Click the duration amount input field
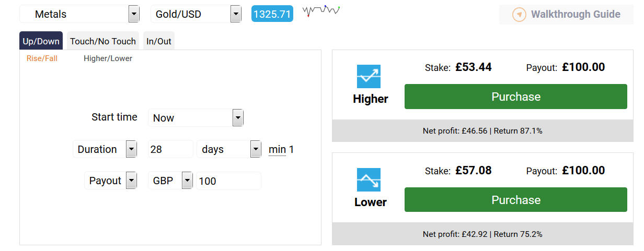 tap(170, 149)
